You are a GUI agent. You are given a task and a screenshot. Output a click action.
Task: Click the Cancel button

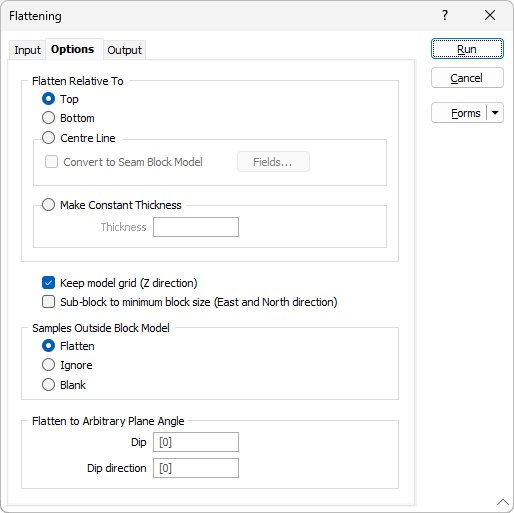coord(467,78)
